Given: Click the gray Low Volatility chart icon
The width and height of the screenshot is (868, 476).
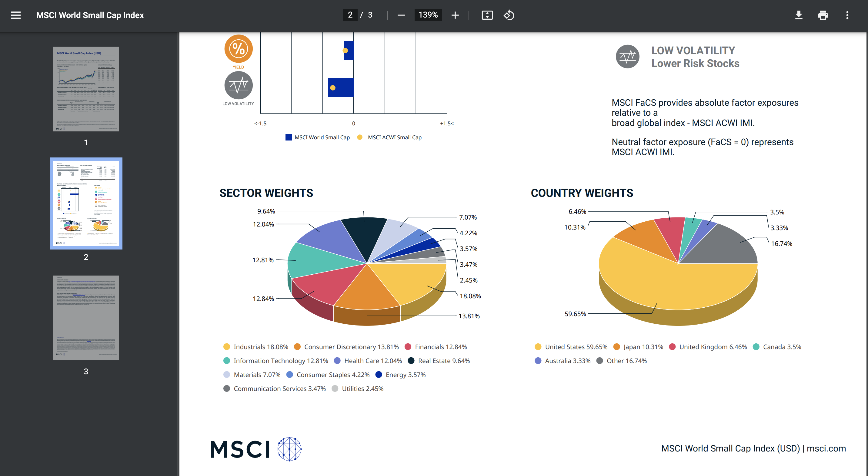Looking at the screenshot, I should tap(238, 85).
